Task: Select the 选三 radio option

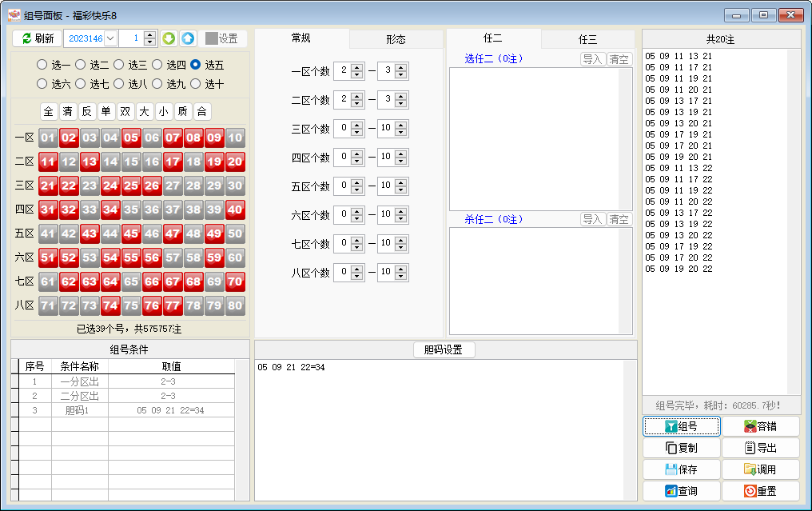Action: (x=130, y=65)
